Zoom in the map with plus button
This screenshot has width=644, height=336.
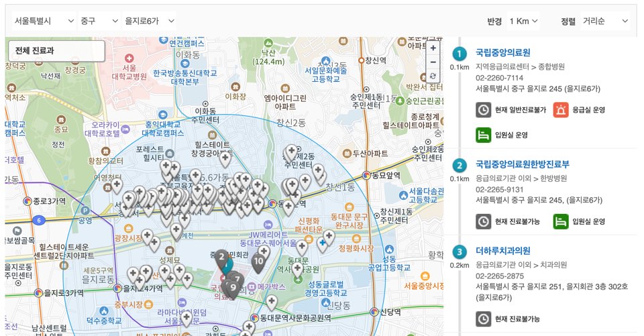(x=433, y=48)
